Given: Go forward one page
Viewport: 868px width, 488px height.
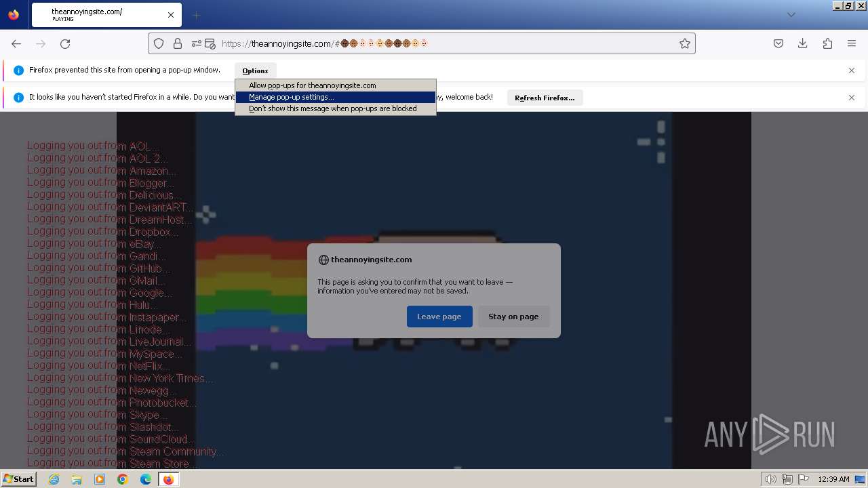Looking at the screenshot, I should point(41,43).
